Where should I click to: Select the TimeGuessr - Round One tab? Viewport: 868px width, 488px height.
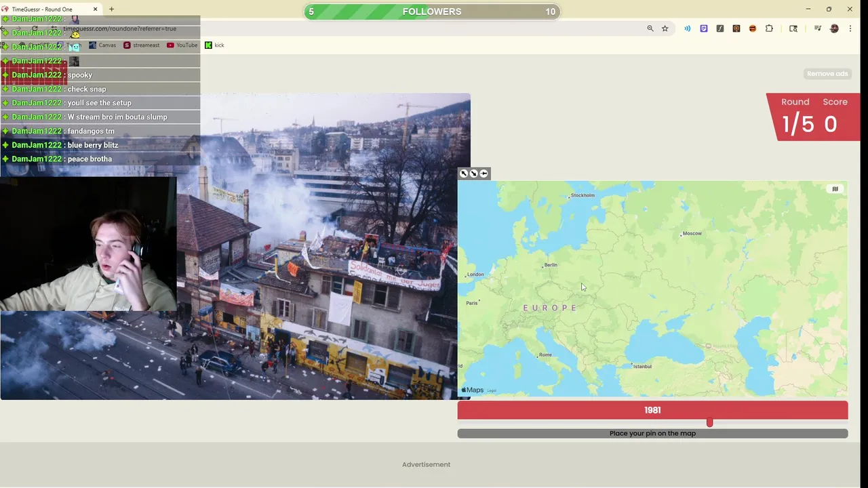[50, 9]
